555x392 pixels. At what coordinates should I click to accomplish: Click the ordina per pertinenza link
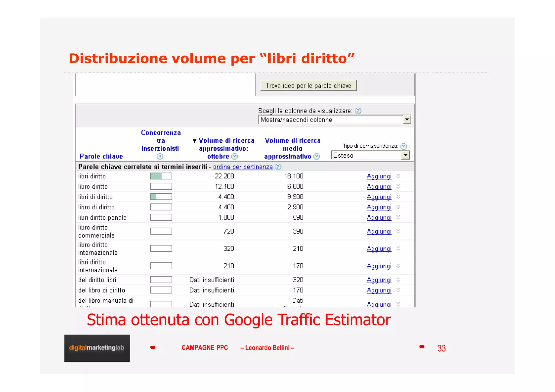click(243, 167)
